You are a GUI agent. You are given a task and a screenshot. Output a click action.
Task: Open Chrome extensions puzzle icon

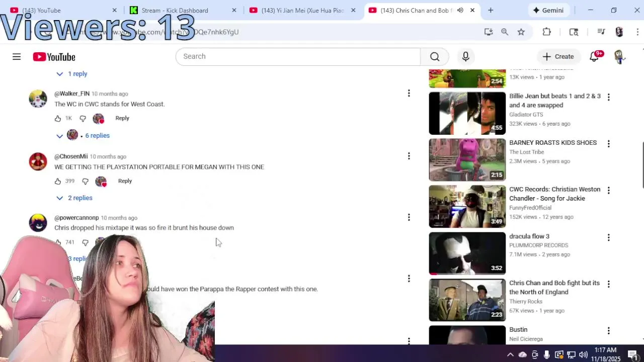click(x=547, y=32)
